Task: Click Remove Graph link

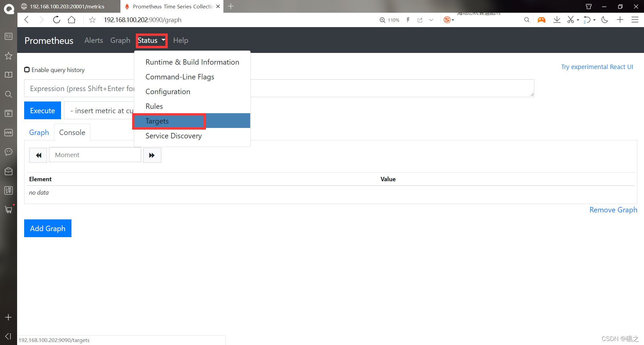Action: [x=613, y=210]
